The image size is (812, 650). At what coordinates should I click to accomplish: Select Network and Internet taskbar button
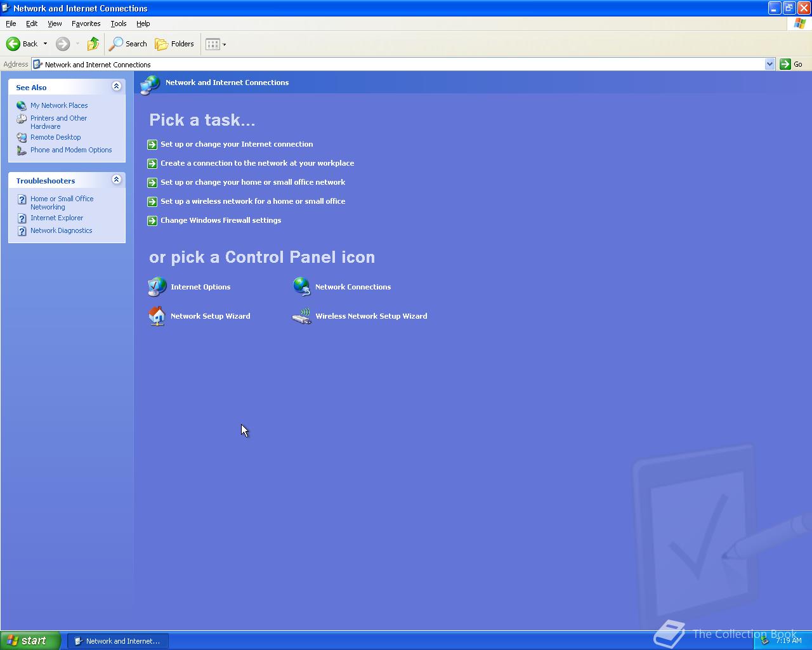tap(117, 641)
